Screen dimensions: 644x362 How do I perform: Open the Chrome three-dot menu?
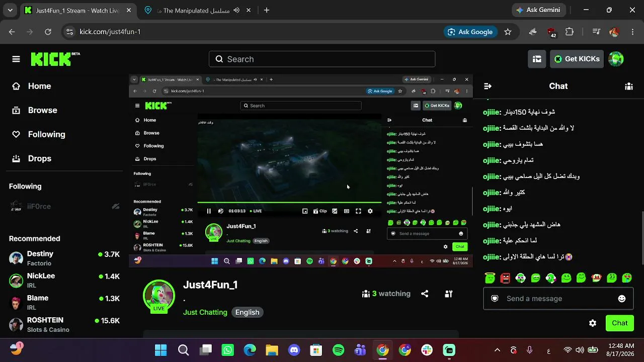pos(633,32)
